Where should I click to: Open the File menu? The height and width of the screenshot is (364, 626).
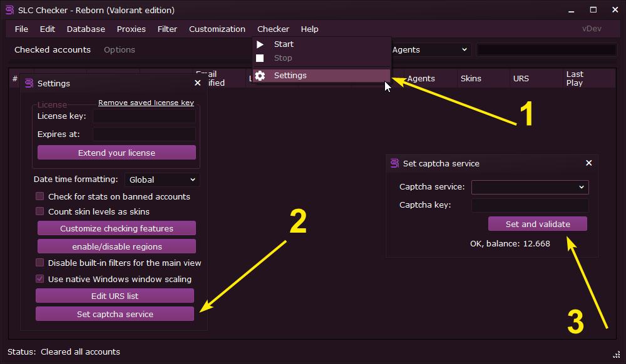click(21, 29)
